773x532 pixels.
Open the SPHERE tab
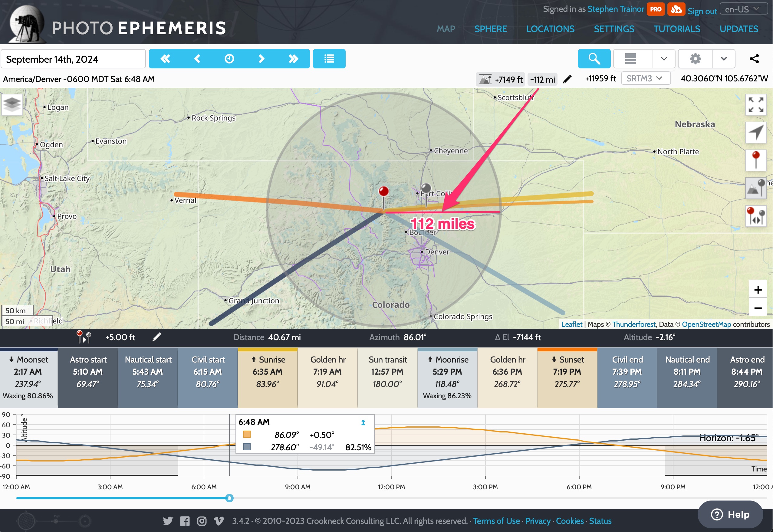[x=491, y=29]
